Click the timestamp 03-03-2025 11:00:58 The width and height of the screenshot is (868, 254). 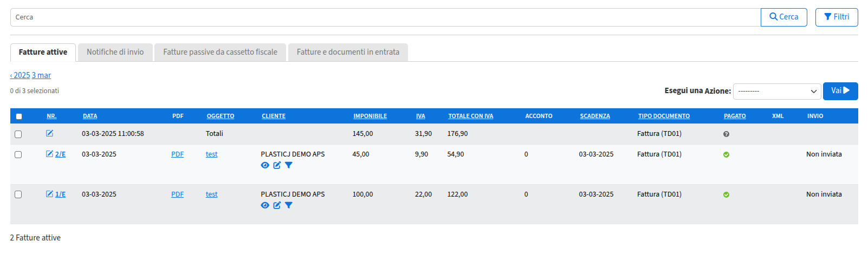[x=113, y=133]
